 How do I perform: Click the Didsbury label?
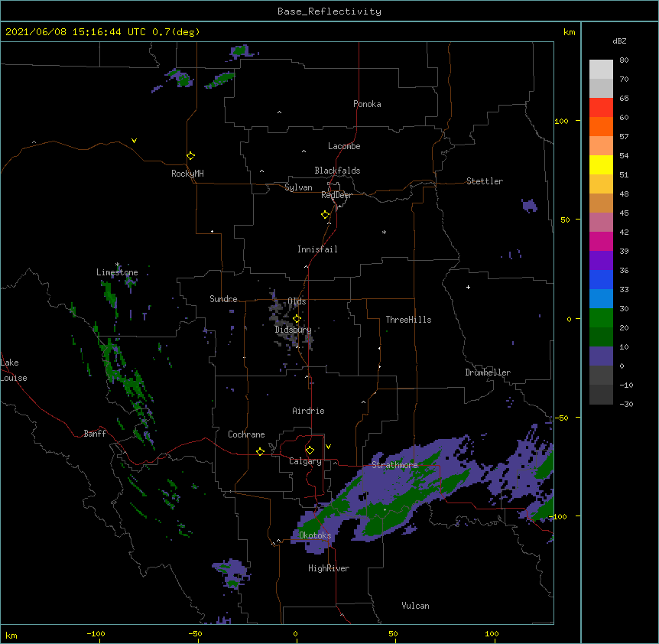point(293,330)
